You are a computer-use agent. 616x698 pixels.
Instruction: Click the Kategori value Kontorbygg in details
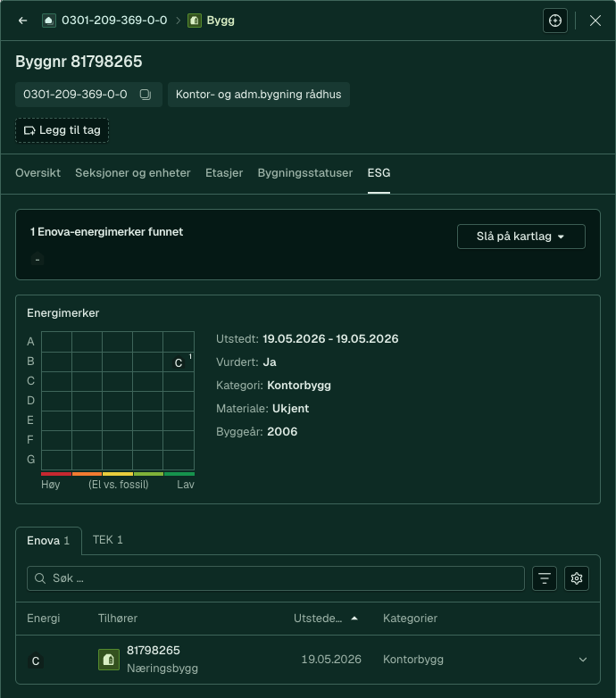click(x=299, y=386)
